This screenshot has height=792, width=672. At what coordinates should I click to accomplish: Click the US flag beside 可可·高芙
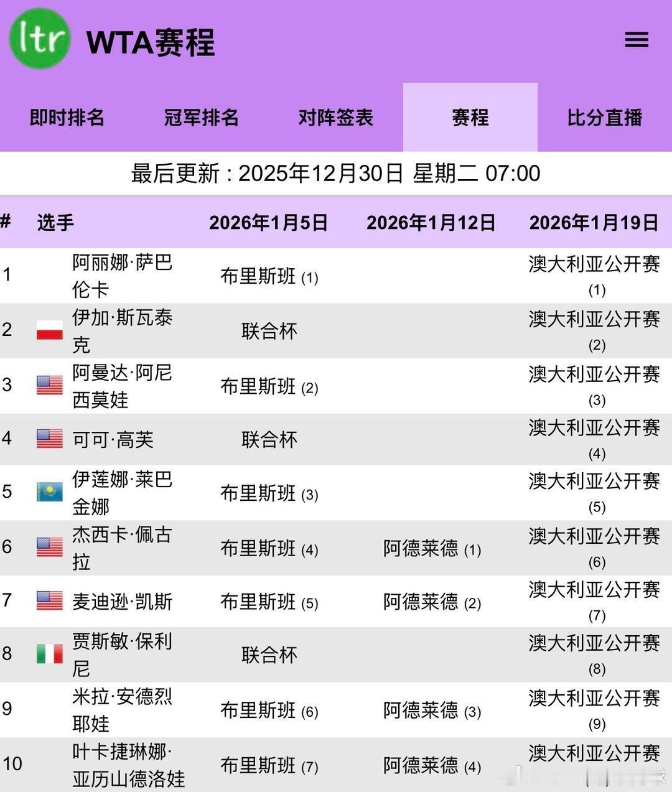coord(50,439)
